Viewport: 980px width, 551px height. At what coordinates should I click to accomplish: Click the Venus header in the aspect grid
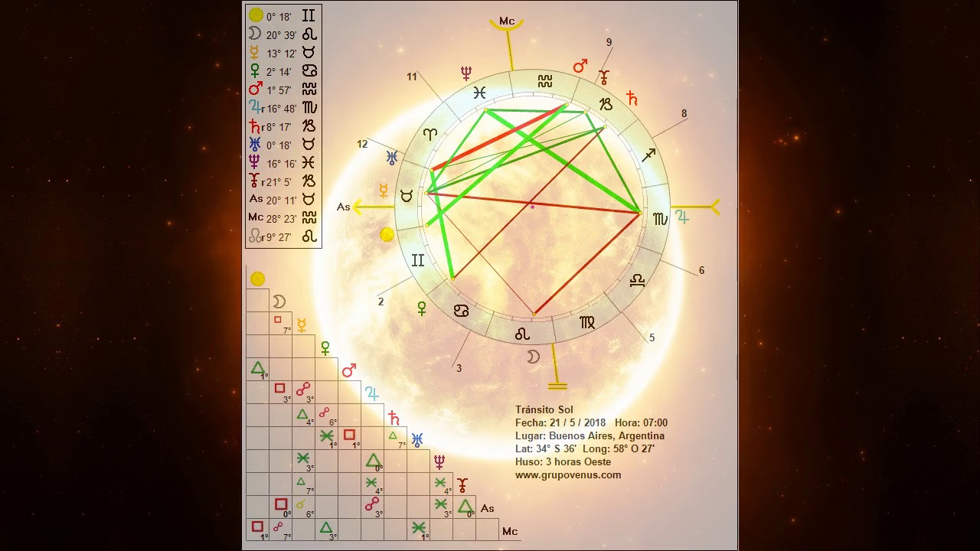pyautogui.click(x=325, y=348)
